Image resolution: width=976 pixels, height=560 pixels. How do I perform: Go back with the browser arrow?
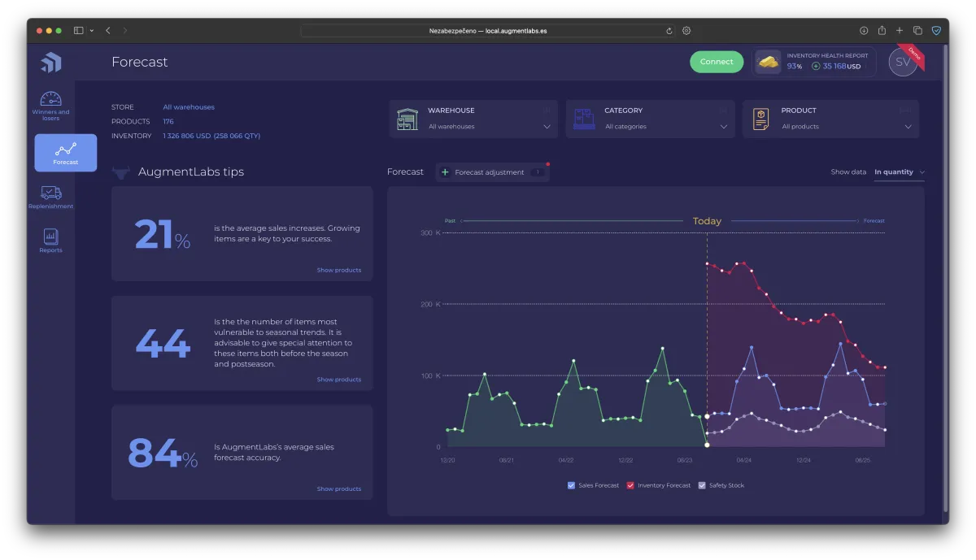(108, 31)
